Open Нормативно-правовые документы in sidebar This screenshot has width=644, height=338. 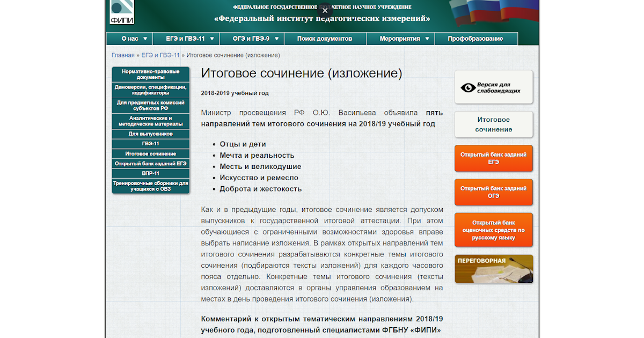151,75
